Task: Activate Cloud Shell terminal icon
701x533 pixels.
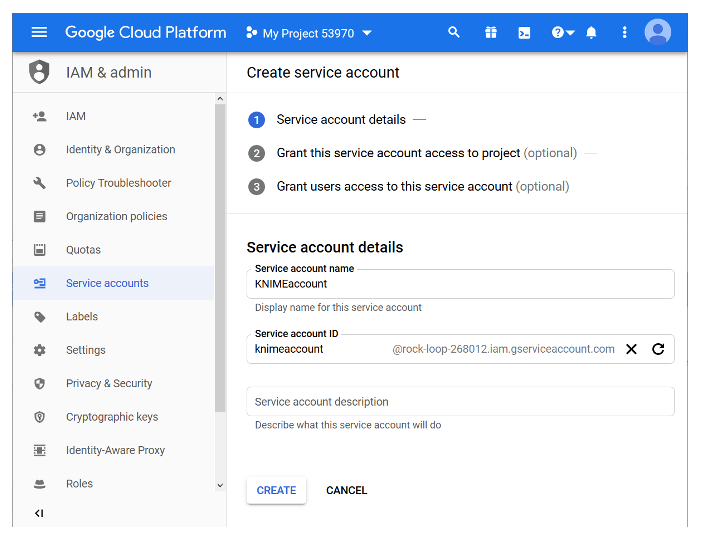Action: [524, 32]
